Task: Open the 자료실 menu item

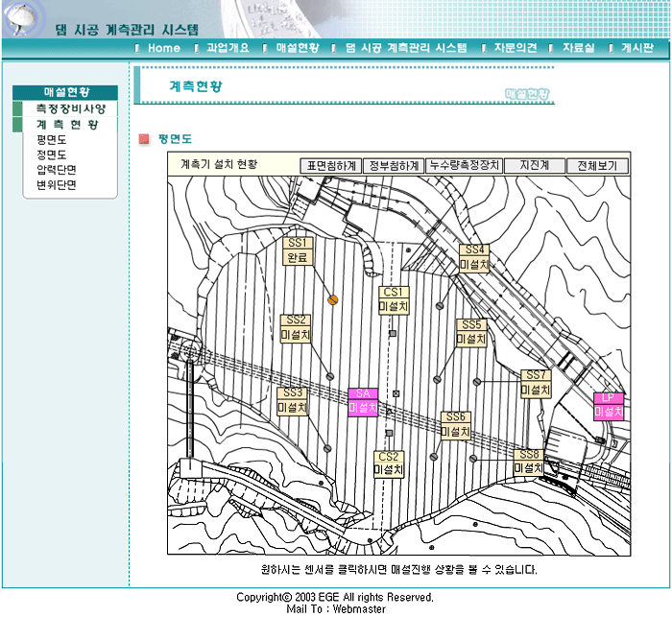Action: (578, 48)
